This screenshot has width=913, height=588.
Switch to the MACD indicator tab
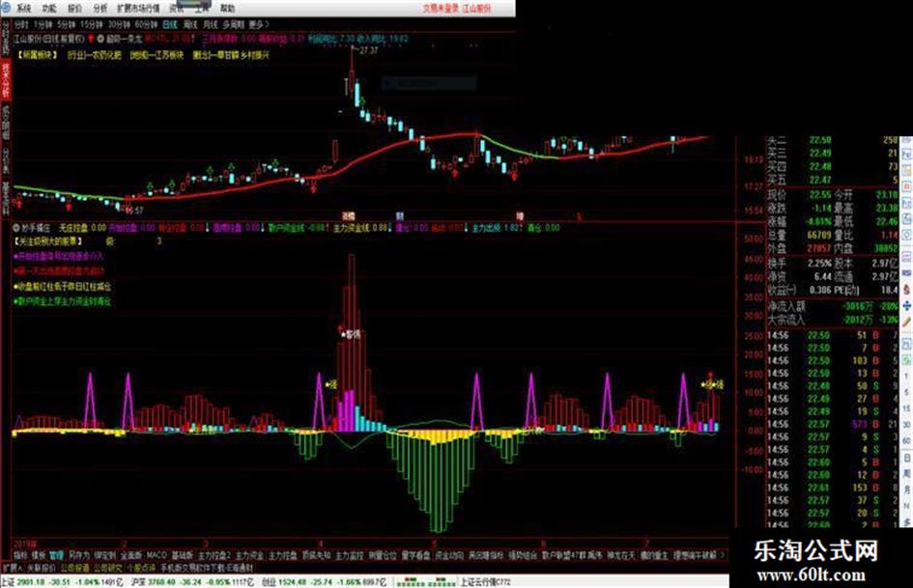[157, 555]
